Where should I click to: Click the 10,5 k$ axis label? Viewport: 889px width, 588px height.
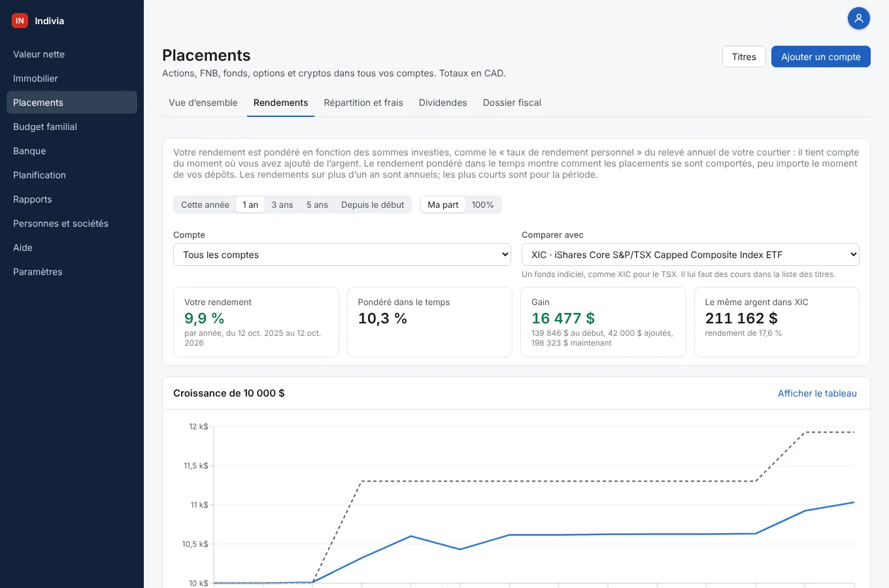point(195,544)
